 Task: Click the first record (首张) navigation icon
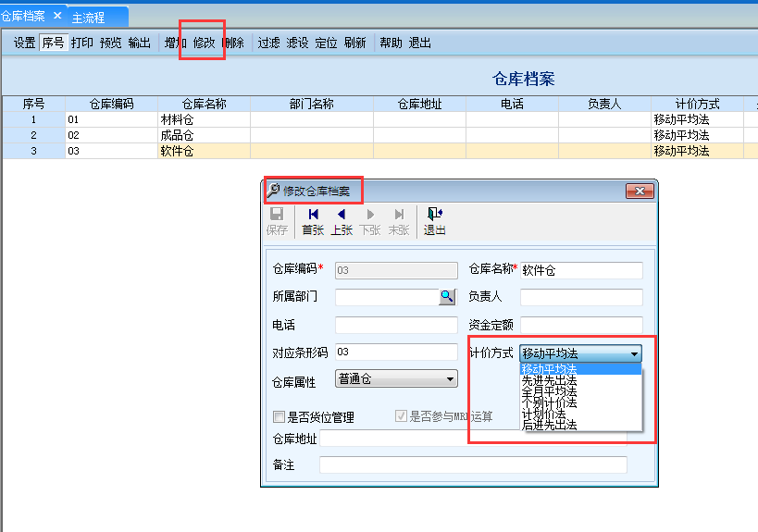point(313,215)
